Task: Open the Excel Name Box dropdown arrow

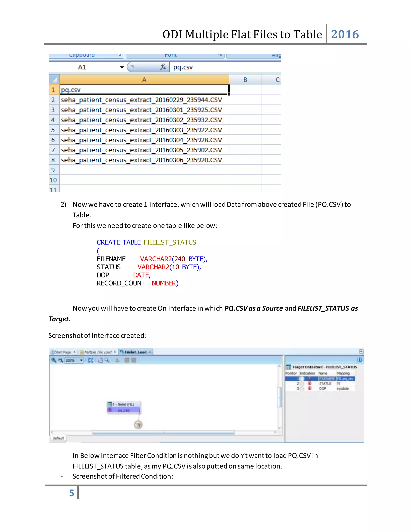Action: tap(122, 67)
